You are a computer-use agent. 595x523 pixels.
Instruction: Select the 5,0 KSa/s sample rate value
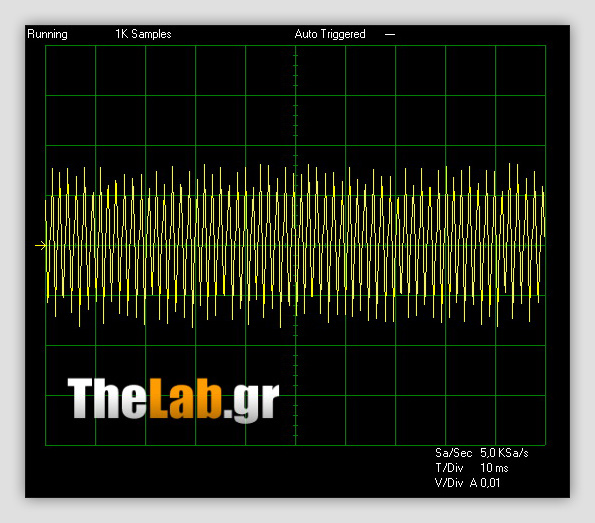tap(504, 453)
